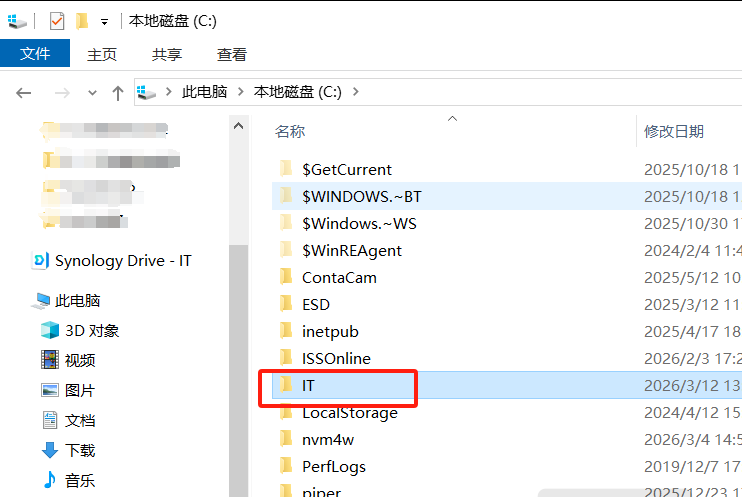Viewport: 742px width, 497px height.
Task: Click the Properties checkmark icon in title bar
Action: [x=57, y=20]
